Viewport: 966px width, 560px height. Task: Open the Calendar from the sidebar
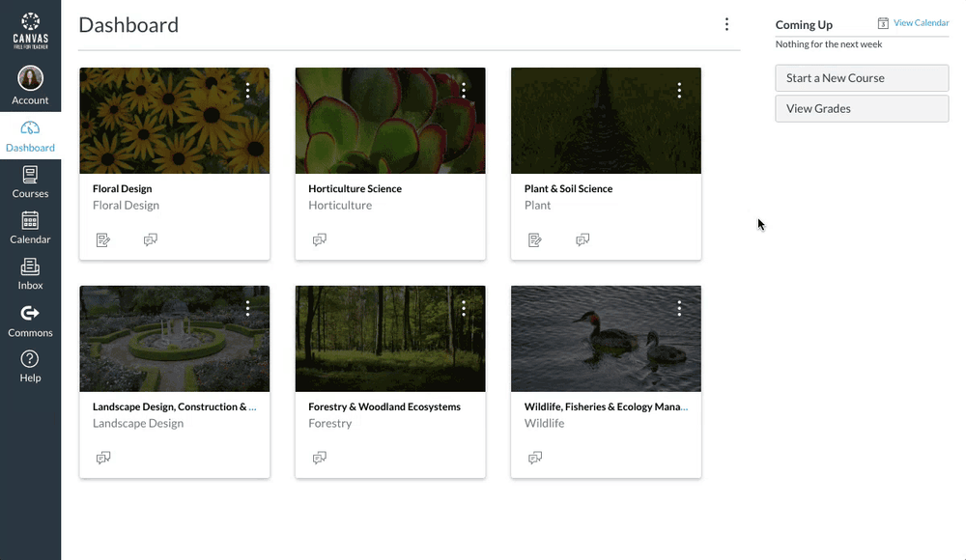(x=30, y=225)
